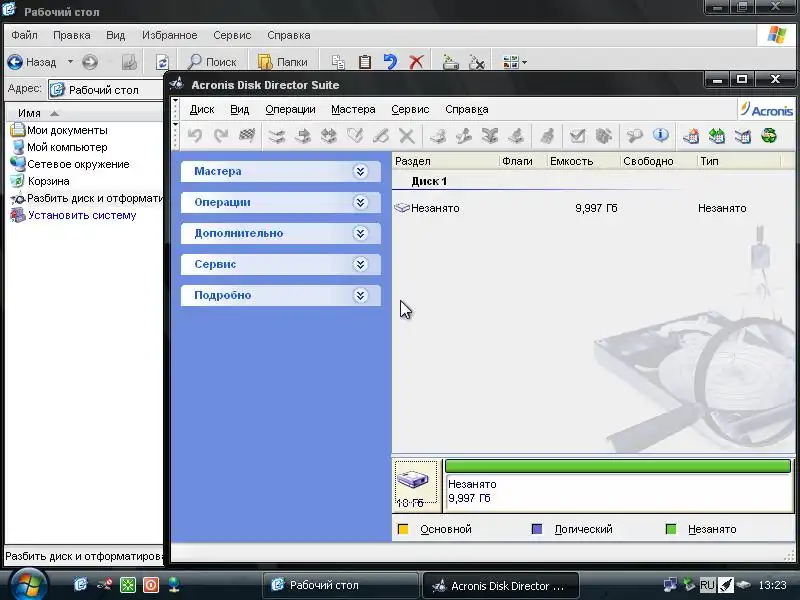Click the Папки button in Explorer toolbar

point(282,62)
